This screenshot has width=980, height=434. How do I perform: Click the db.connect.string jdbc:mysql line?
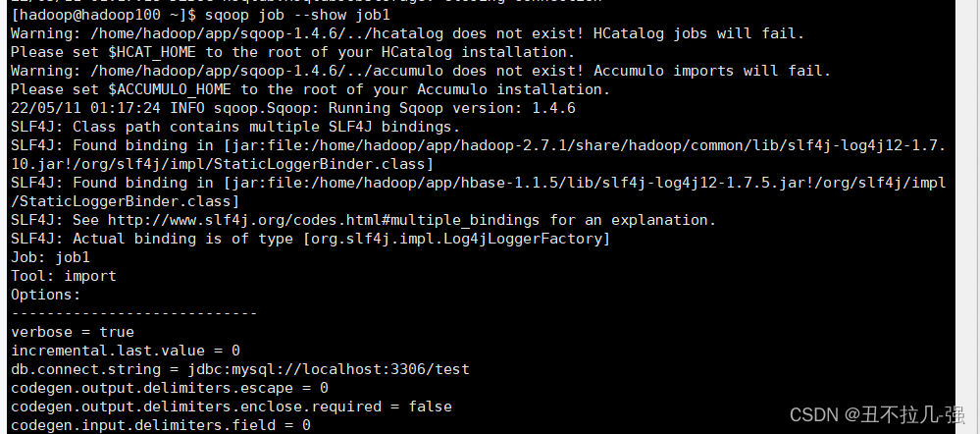[x=240, y=369]
